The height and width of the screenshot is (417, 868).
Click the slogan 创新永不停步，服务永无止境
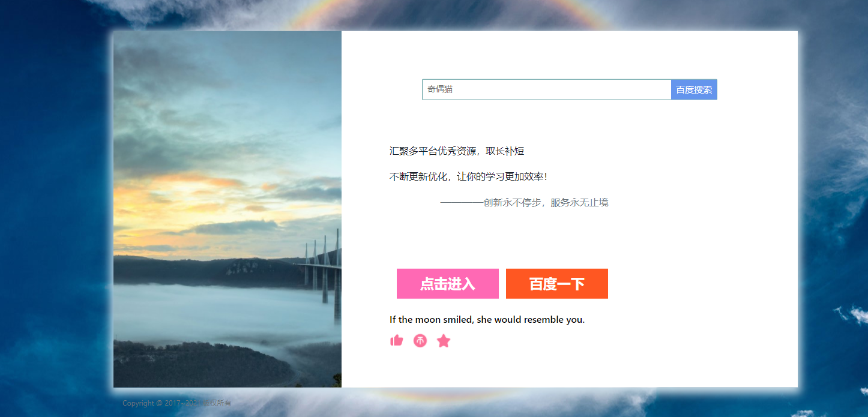coord(546,203)
